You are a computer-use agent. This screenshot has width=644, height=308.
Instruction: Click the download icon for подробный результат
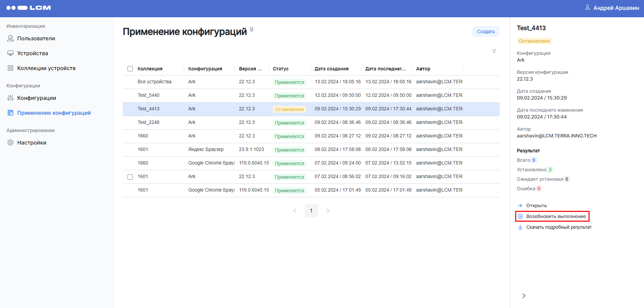[x=520, y=227]
